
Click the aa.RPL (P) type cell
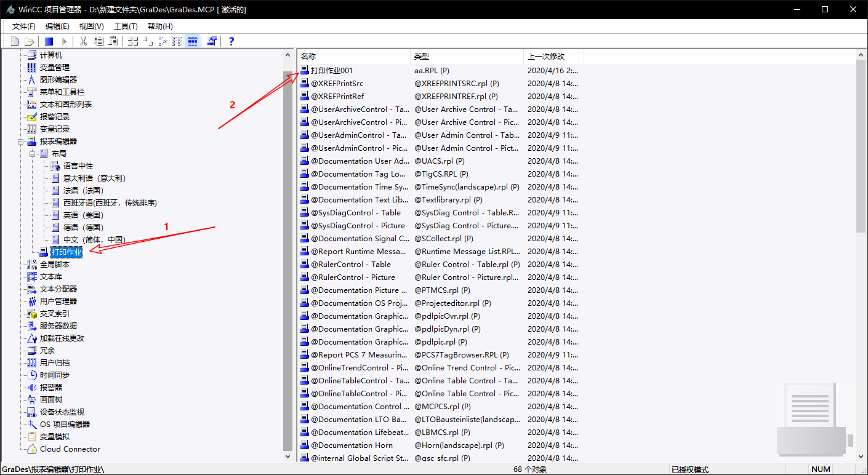[432, 71]
